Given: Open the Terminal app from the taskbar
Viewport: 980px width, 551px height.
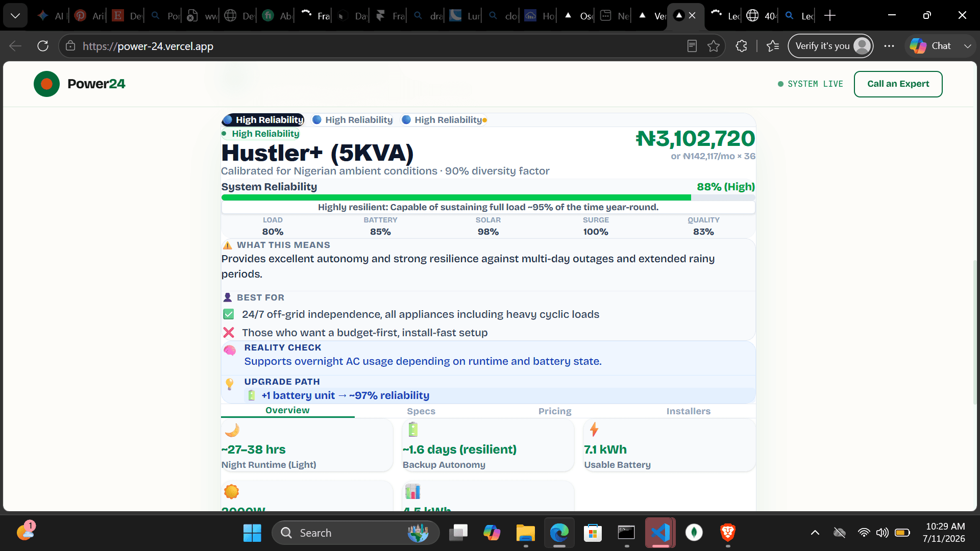Looking at the screenshot, I should 626,533.
